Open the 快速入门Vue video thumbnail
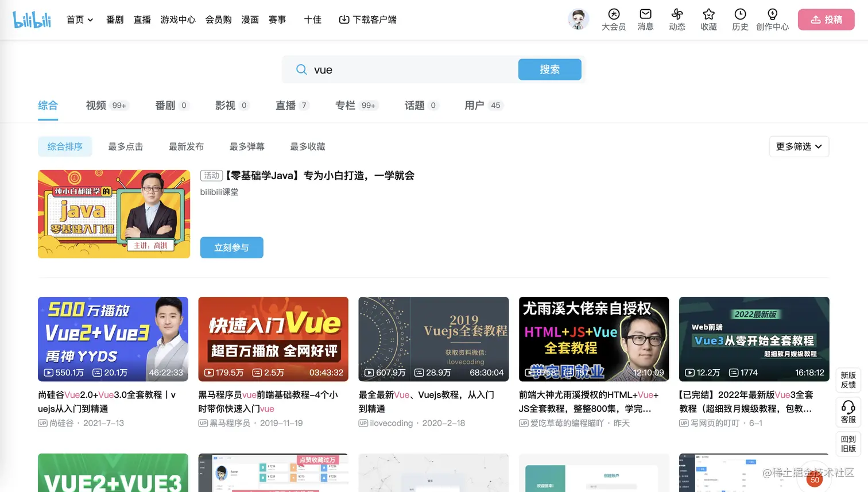 (273, 339)
